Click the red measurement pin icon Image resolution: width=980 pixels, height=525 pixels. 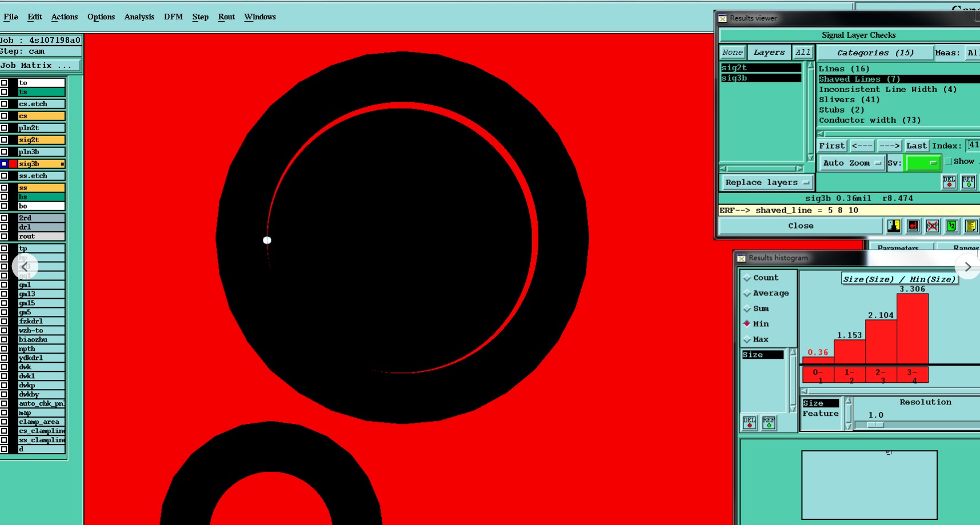913,226
